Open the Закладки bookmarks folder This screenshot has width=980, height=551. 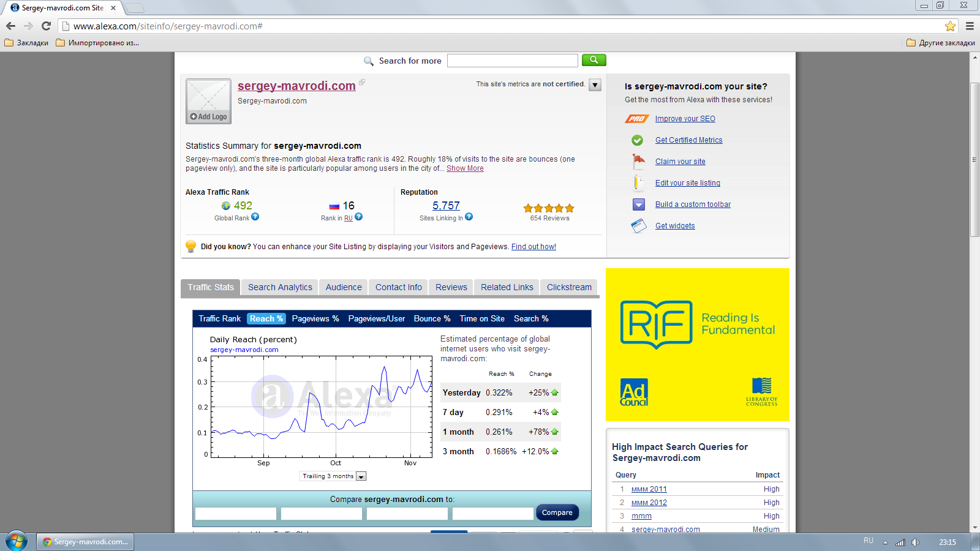(26, 43)
